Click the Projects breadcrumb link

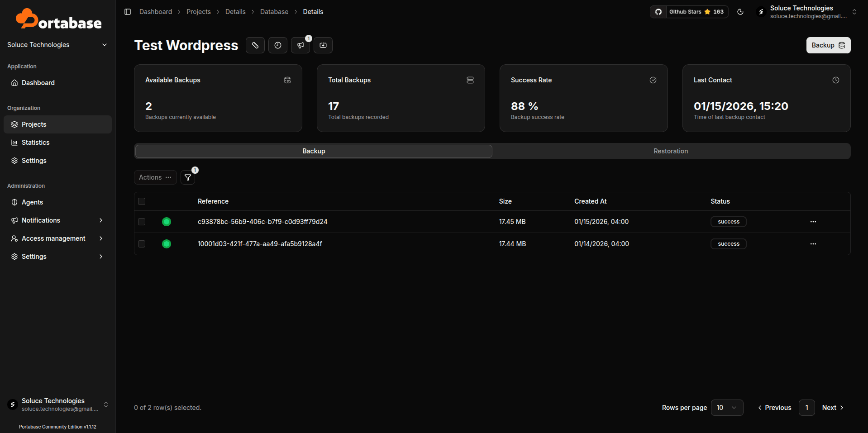199,12
